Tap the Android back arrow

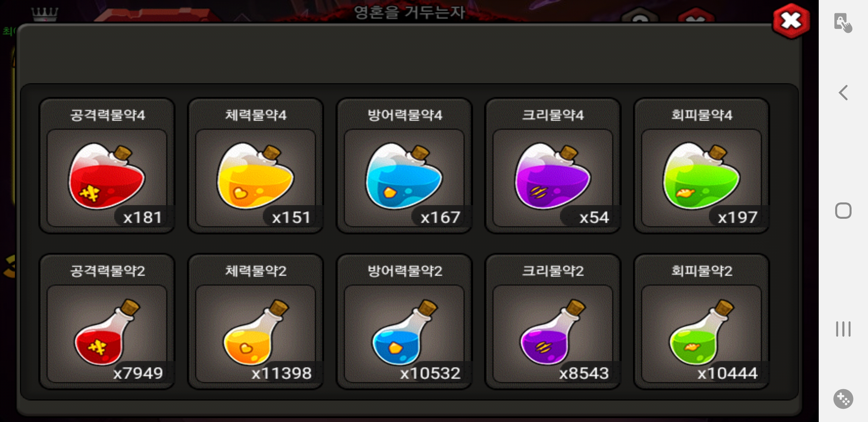coord(843,93)
